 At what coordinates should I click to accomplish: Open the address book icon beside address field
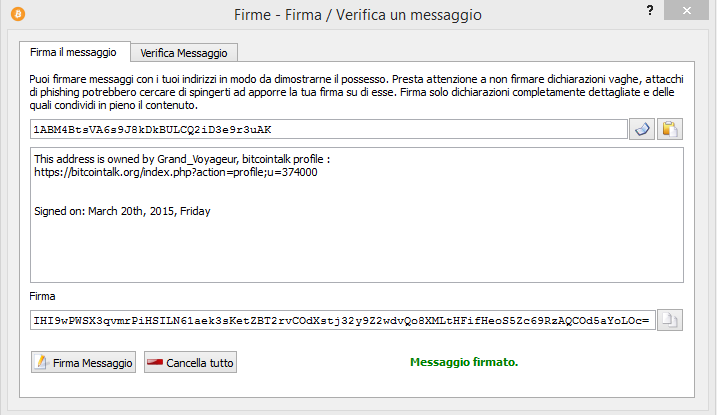(642, 129)
